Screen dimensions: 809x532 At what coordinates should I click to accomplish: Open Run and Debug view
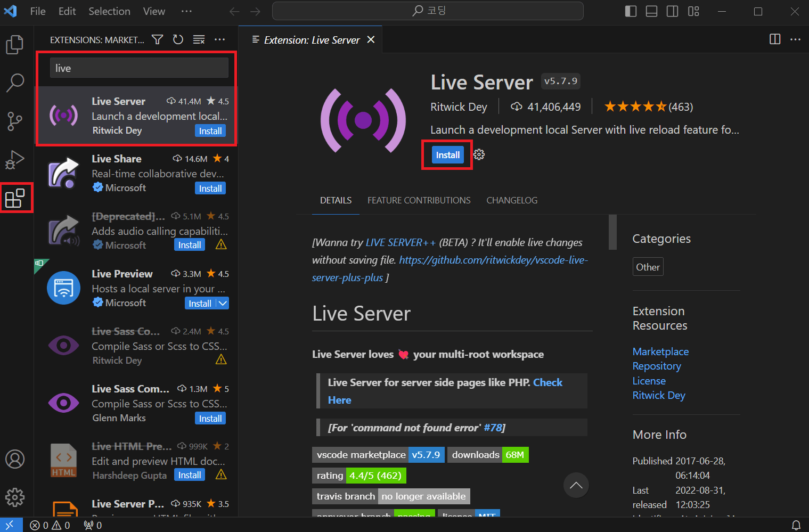coord(15,160)
